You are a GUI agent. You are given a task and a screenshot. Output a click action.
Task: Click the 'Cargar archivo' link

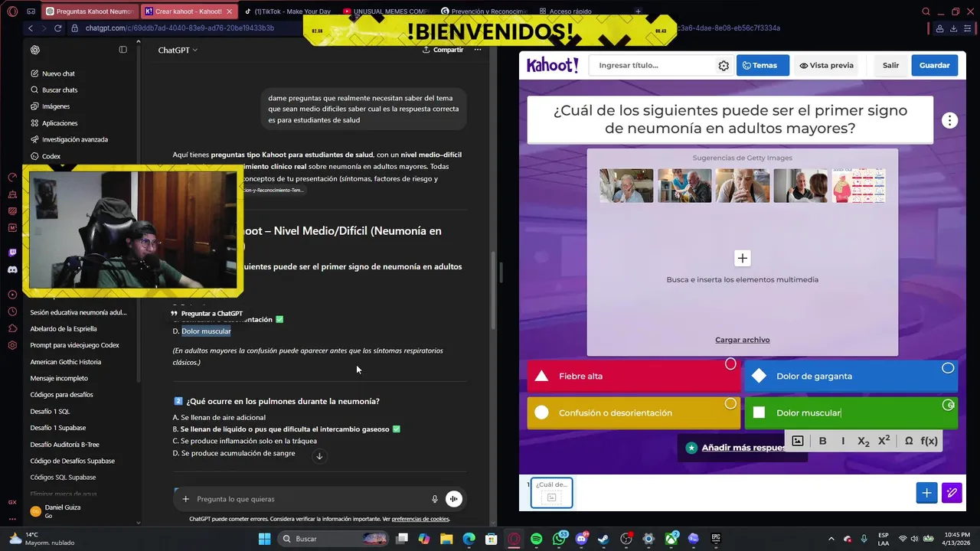click(743, 340)
